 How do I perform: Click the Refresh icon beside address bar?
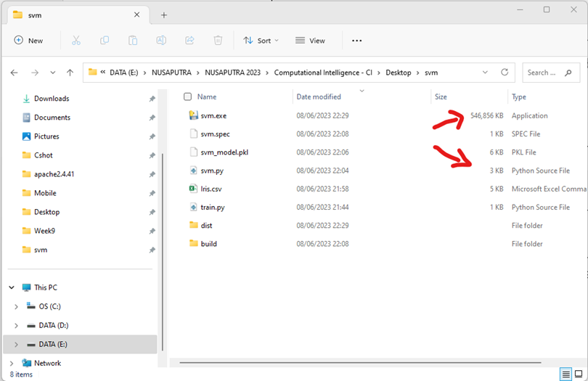[505, 73]
